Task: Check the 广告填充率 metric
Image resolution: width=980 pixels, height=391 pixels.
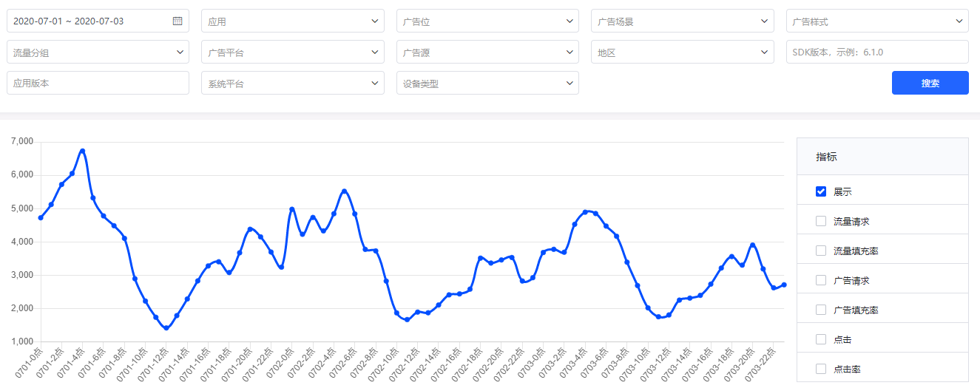Action: pyautogui.click(x=821, y=310)
